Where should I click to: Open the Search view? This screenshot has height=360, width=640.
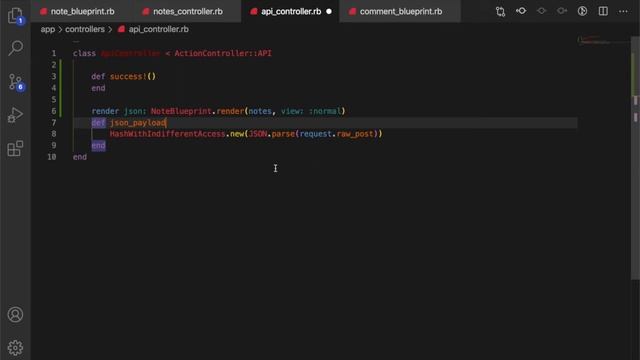coord(15,48)
